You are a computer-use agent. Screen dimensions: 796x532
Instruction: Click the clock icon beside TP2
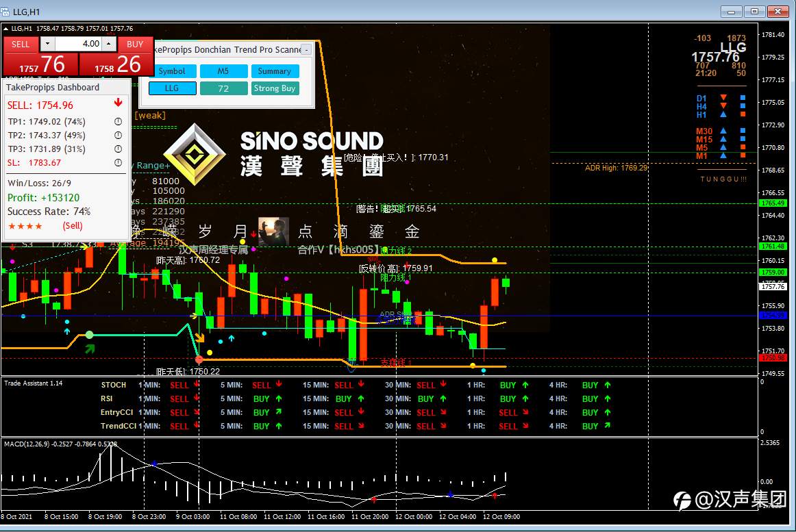(118, 136)
